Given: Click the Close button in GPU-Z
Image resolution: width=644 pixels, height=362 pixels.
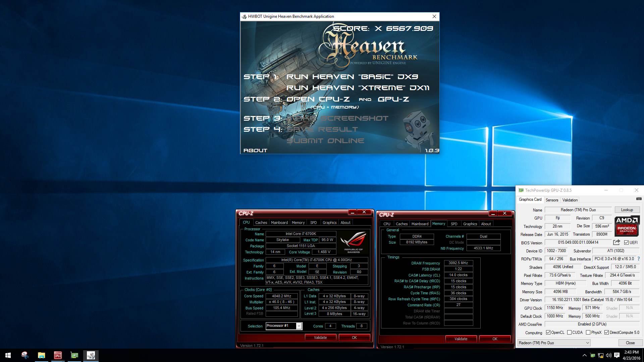Looking at the screenshot, I should 630,343.
